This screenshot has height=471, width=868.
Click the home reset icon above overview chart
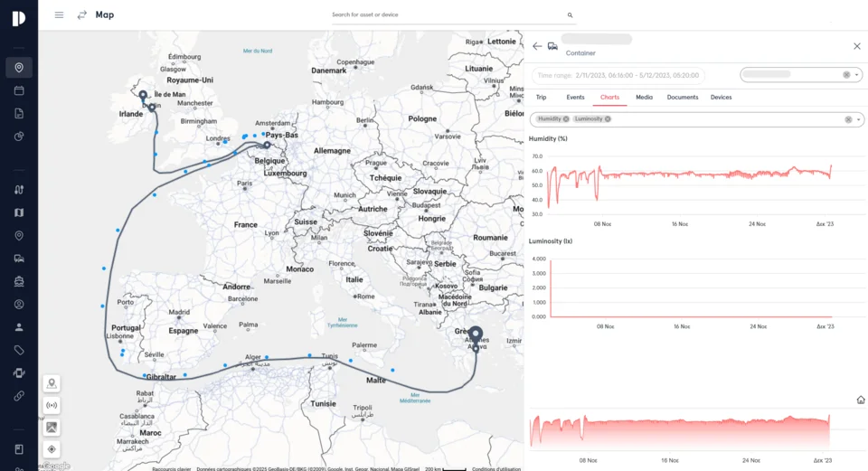pos(860,400)
